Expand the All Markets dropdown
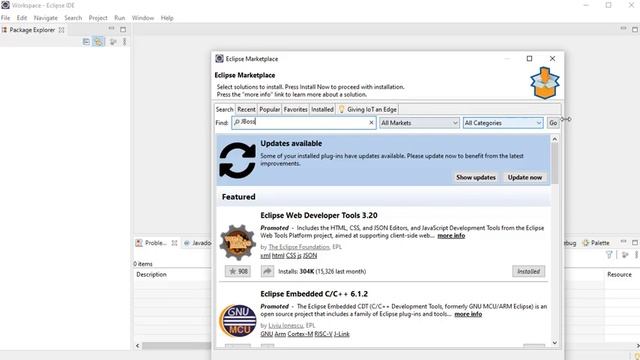 (419, 123)
